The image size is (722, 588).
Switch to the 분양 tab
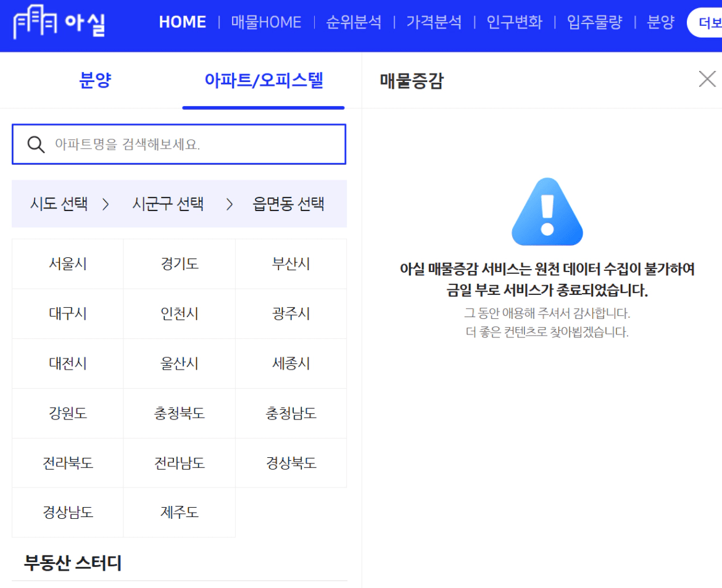point(95,80)
